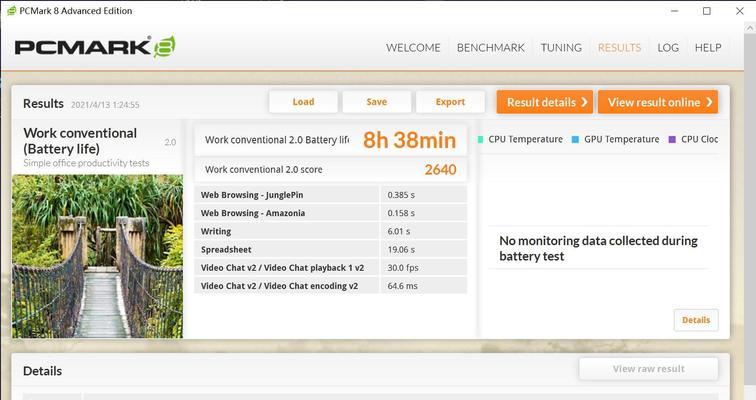The width and height of the screenshot is (756, 400).
Task: Click the suspension bridge thumbnail image
Action: (x=97, y=256)
